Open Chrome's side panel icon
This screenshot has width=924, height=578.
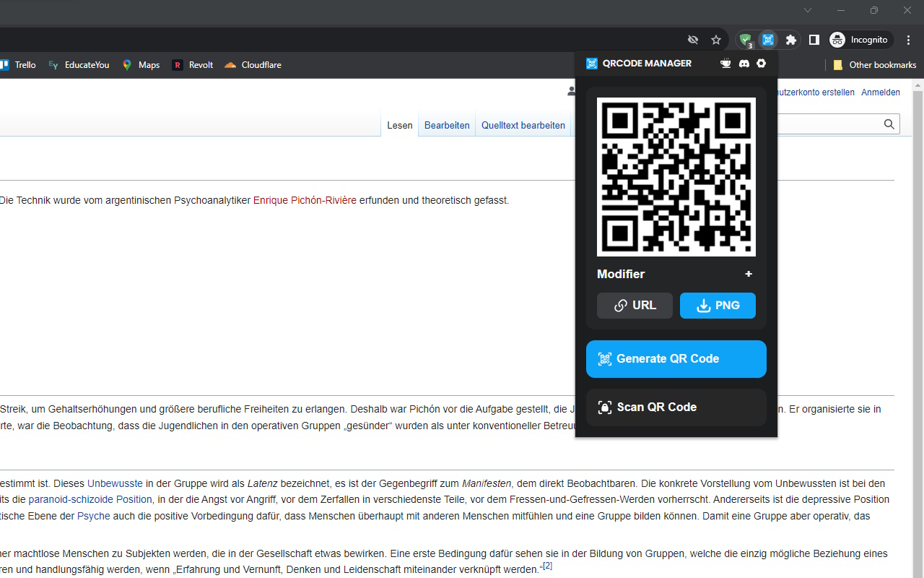point(814,40)
